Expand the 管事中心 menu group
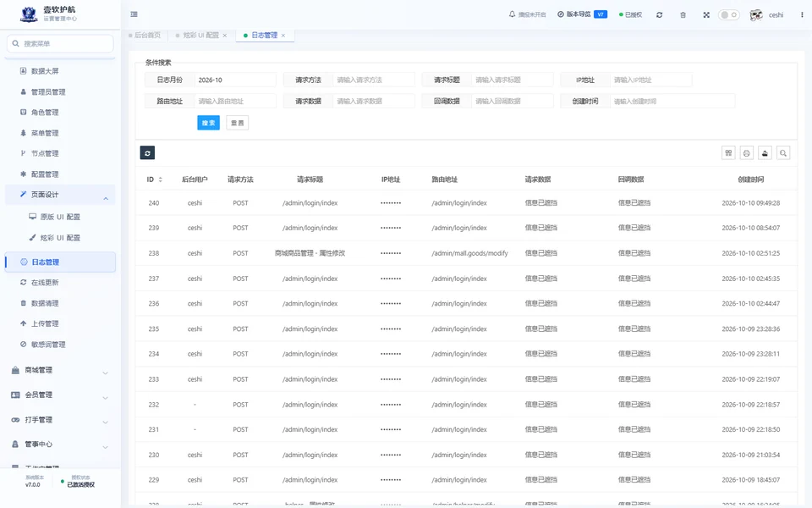 click(60, 444)
